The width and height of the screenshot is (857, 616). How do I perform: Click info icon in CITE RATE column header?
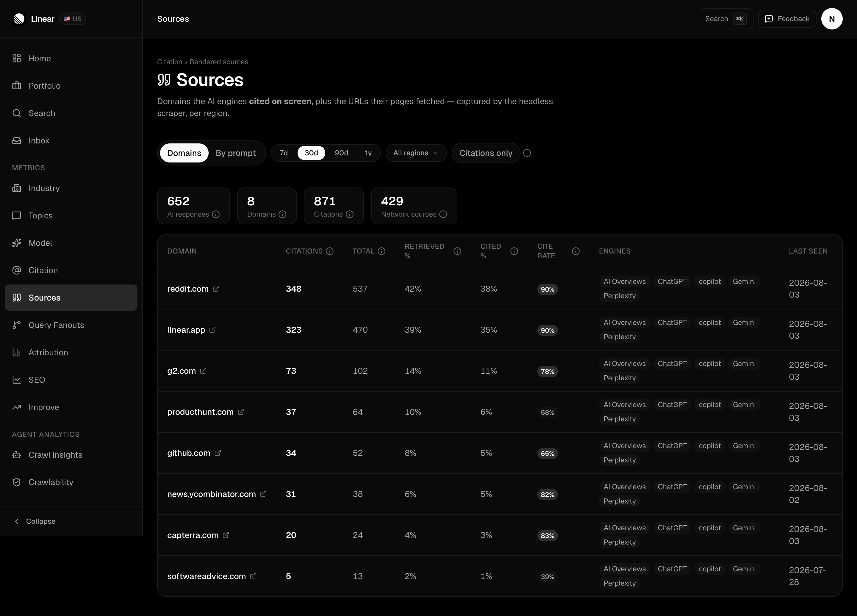575,251
